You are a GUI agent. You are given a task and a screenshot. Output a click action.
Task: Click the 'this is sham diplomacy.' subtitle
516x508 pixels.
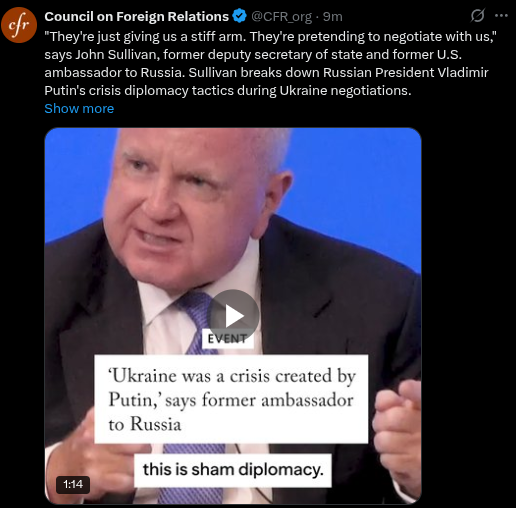click(x=233, y=470)
